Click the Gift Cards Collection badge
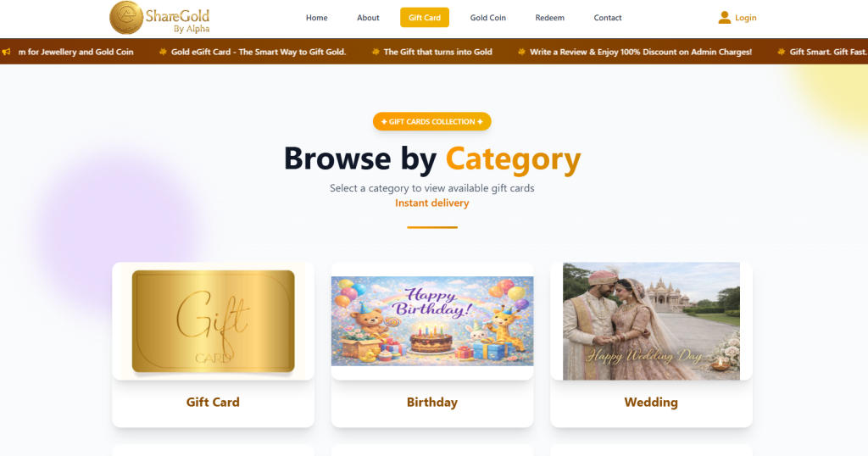Viewport: 868px width, 456px height. click(x=431, y=122)
